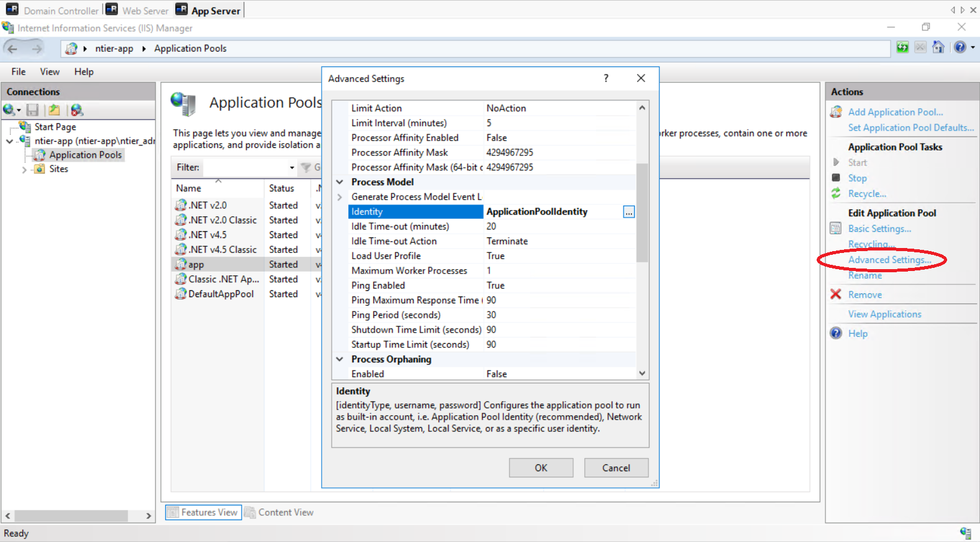Image resolution: width=980 pixels, height=542 pixels.
Task: Click the forward navigation arrow
Action: tap(37, 48)
